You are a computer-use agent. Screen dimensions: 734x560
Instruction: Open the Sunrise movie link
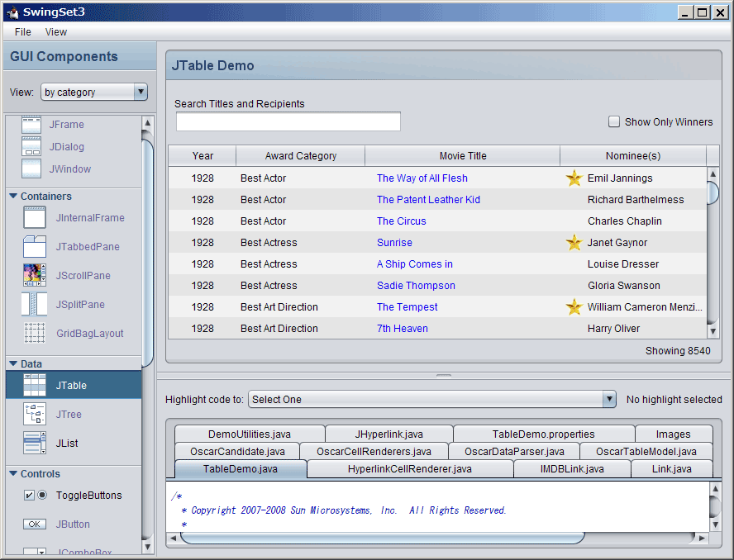point(394,243)
